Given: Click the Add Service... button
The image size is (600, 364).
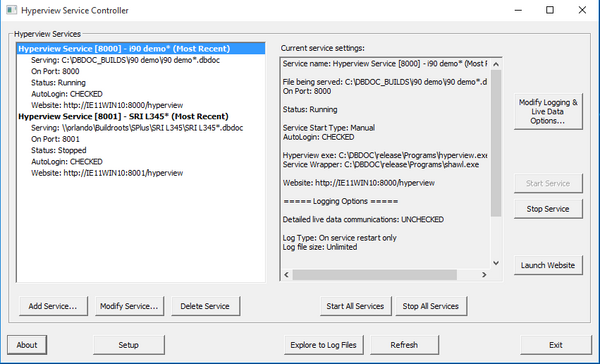Looking at the screenshot, I should pyautogui.click(x=53, y=306).
